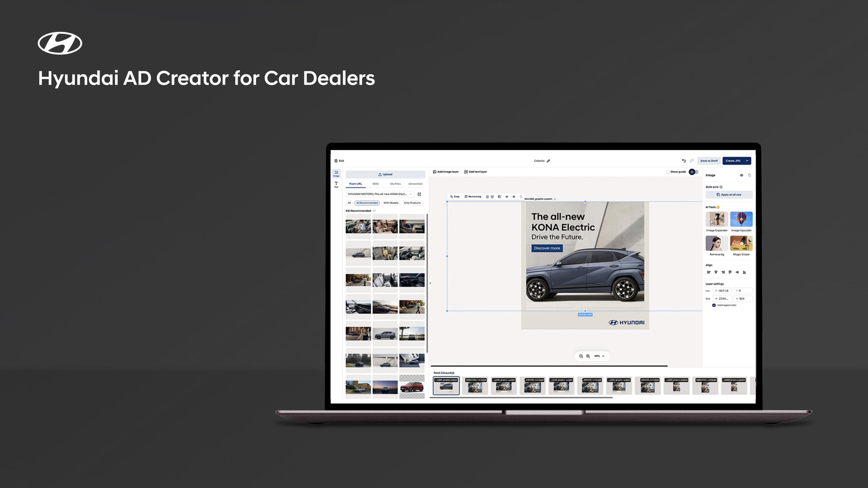Expand the Create JPG dropdown arrow
The width and height of the screenshot is (868, 488).
pos(747,161)
